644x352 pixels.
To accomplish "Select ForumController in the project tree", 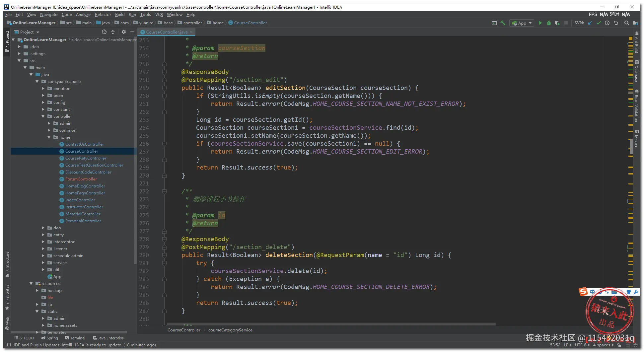I will coord(81,179).
